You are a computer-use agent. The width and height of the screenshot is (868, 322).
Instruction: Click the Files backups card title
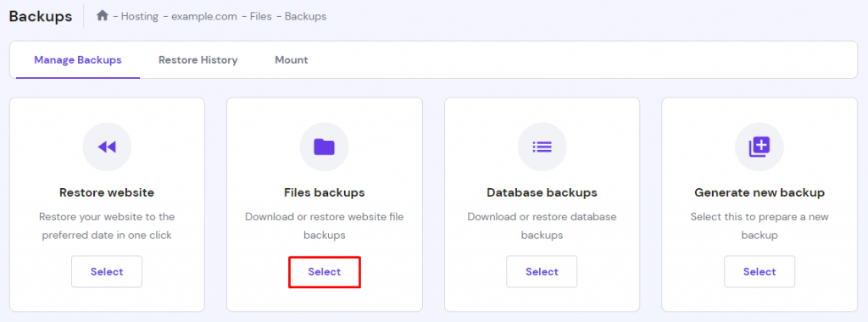click(325, 192)
